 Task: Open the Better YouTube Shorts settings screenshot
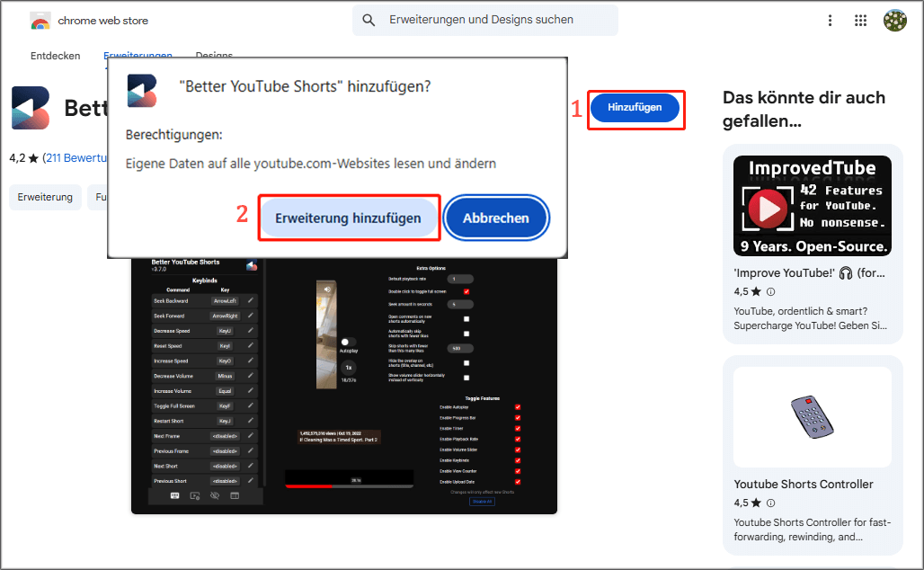[344, 386]
